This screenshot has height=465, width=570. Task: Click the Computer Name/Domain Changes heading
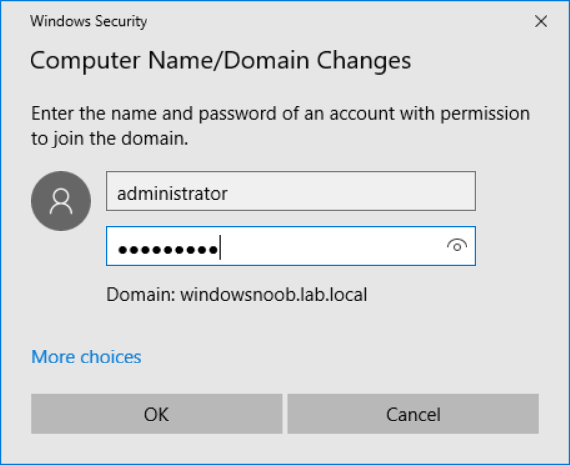click(x=221, y=60)
